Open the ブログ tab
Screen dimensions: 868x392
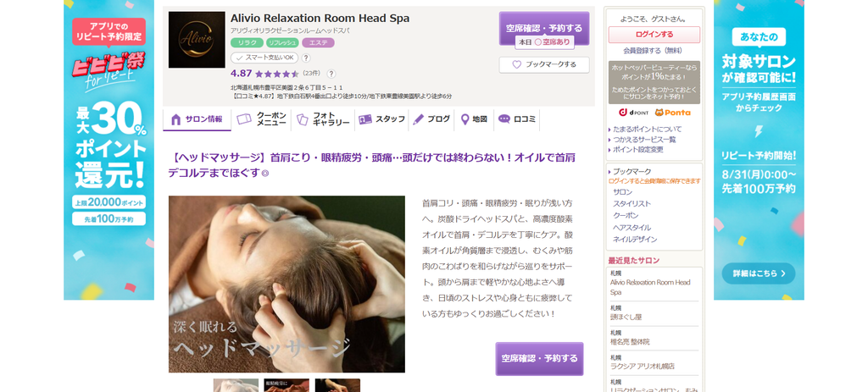[431, 119]
